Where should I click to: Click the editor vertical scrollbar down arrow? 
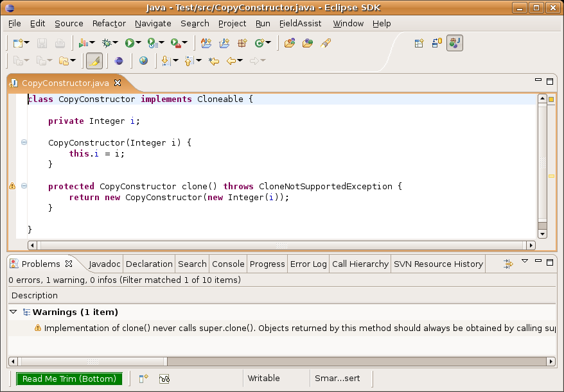[x=542, y=234]
